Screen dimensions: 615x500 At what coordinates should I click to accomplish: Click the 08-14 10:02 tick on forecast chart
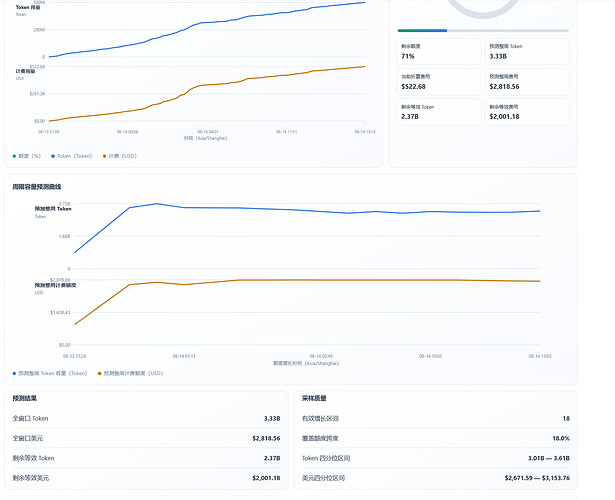430,356
